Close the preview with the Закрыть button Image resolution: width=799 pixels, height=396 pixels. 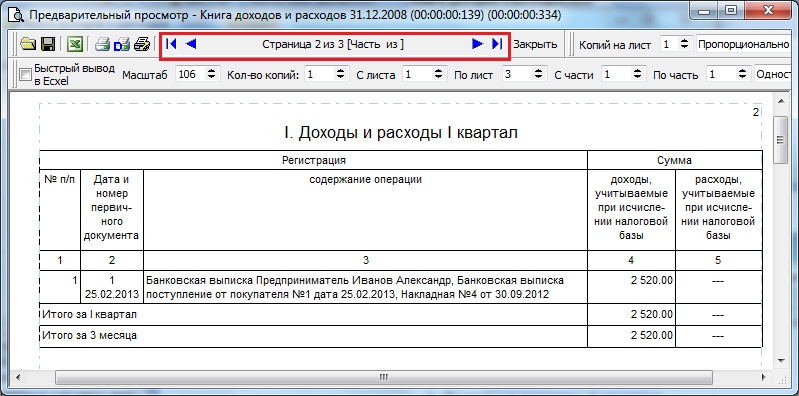pyautogui.click(x=535, y=44)
